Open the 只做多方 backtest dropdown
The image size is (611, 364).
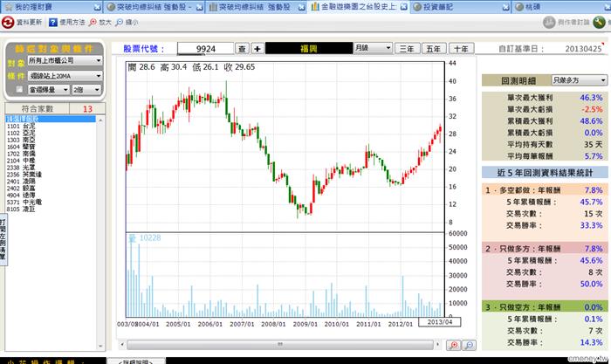[x=580, y=80]
